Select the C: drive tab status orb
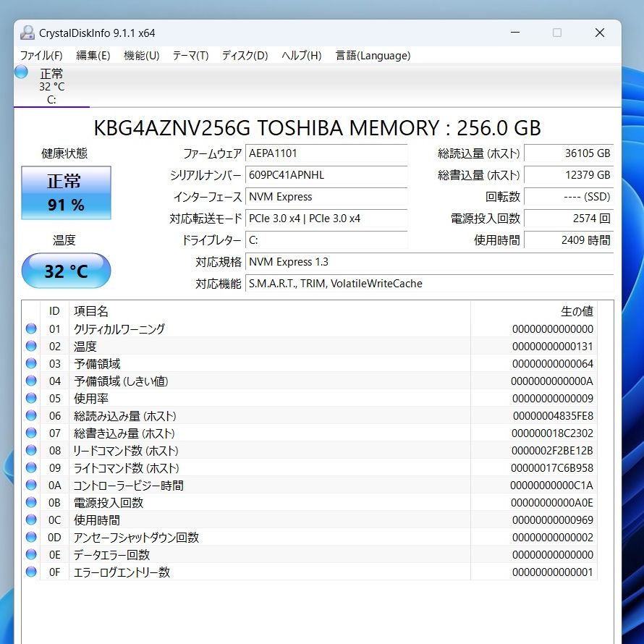The width and height of the screenshot is (644, 644). [x=21, y=72]
